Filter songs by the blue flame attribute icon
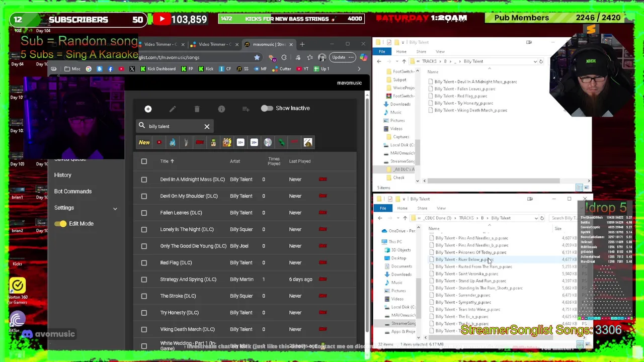Screen dimensions: 644x362 pyautogui.click(x=173, y=142)
